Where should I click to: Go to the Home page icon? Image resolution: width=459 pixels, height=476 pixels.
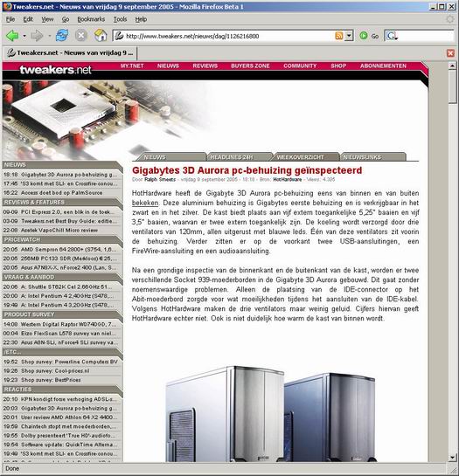101,36
